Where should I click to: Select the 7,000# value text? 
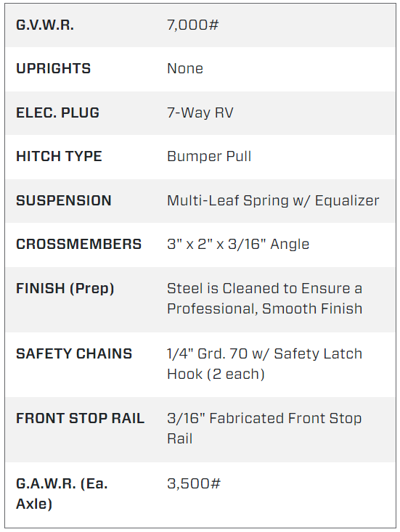tap(192, 25)
